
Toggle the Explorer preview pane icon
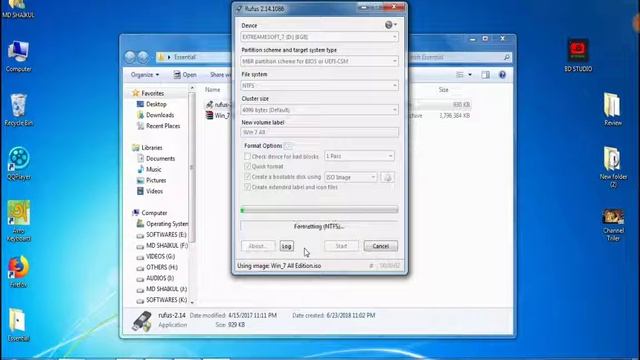pyautogui.click(x=485, y=75)
